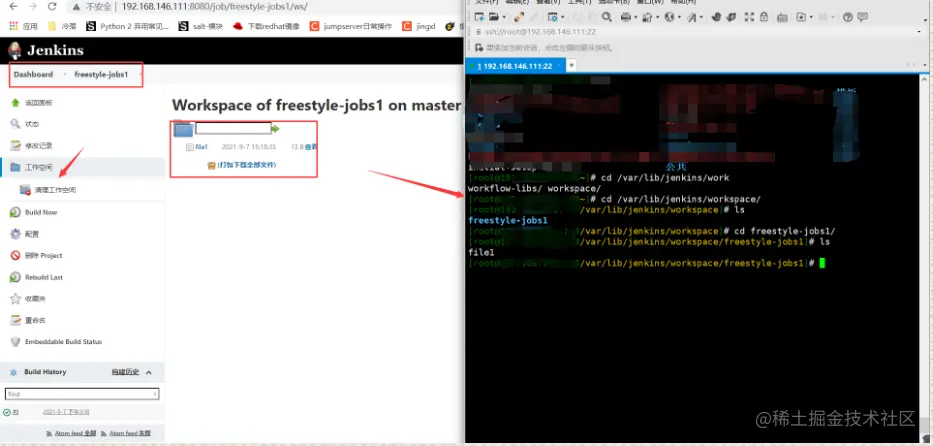Click Open folder icon in Xshell toolbar

click(x=493, y=17)
